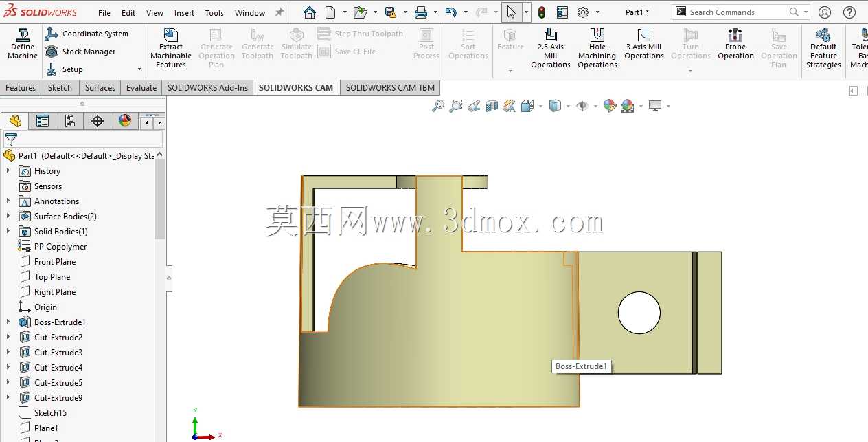Open the Setup dropdown arrow

click(139, 69)
